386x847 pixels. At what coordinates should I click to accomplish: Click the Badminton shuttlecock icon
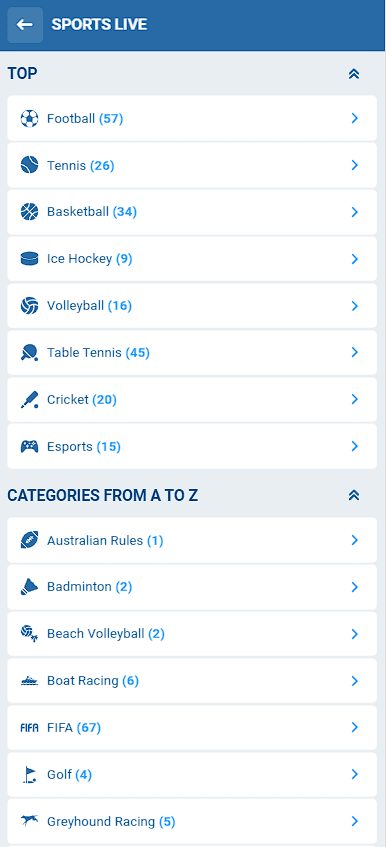pyautogui.click(x=29, y=587)
